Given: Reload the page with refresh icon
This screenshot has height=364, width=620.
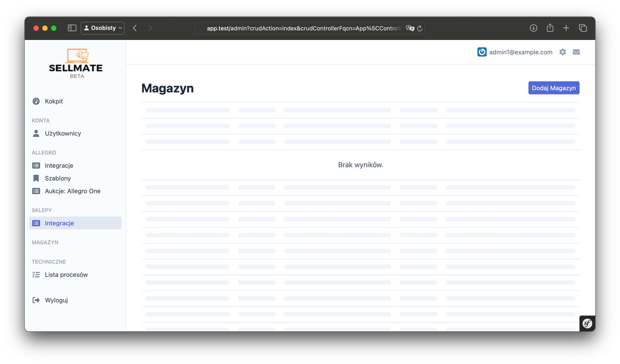Looking at the screenshot, I should coord(420,28).
